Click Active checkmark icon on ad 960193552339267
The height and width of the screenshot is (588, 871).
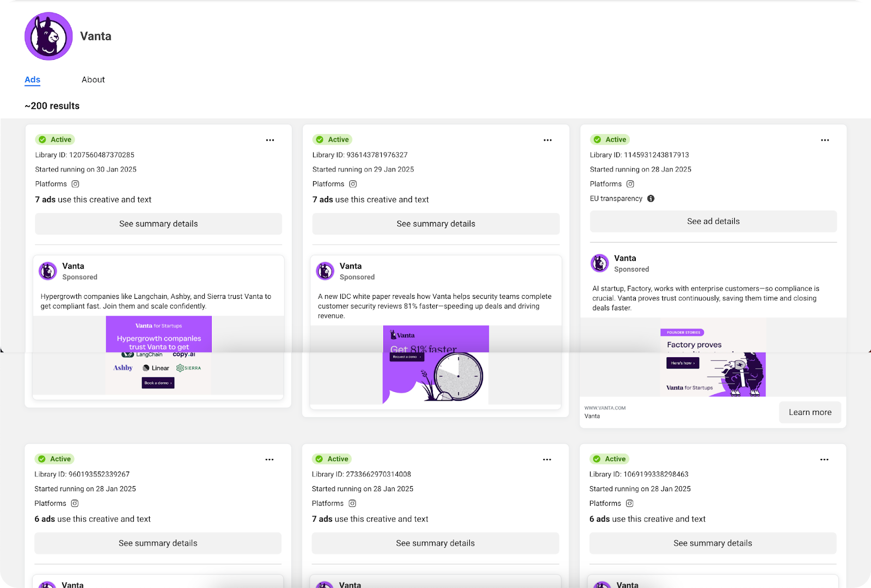pyautogui.click(x=42, y=459)
